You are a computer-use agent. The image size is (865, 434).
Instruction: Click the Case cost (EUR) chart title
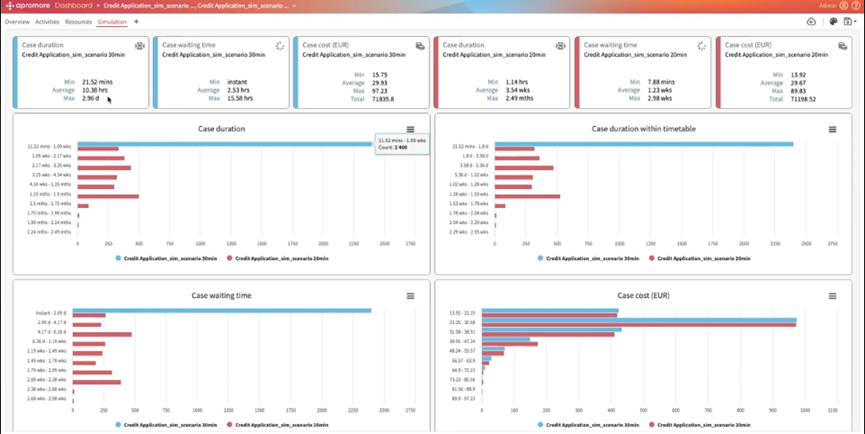click(x=643, y=296)
